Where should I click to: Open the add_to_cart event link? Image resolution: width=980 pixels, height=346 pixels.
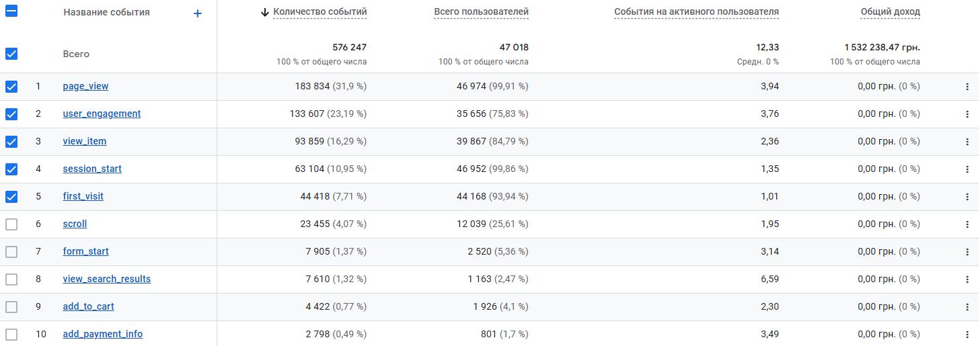[88, 307]
